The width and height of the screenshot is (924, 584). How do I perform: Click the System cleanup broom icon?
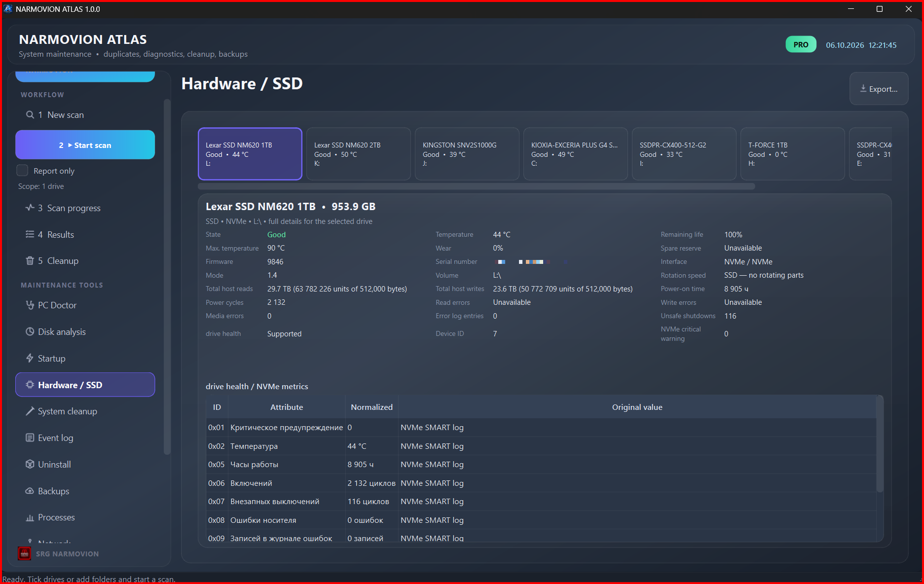(x=30, y=411)
